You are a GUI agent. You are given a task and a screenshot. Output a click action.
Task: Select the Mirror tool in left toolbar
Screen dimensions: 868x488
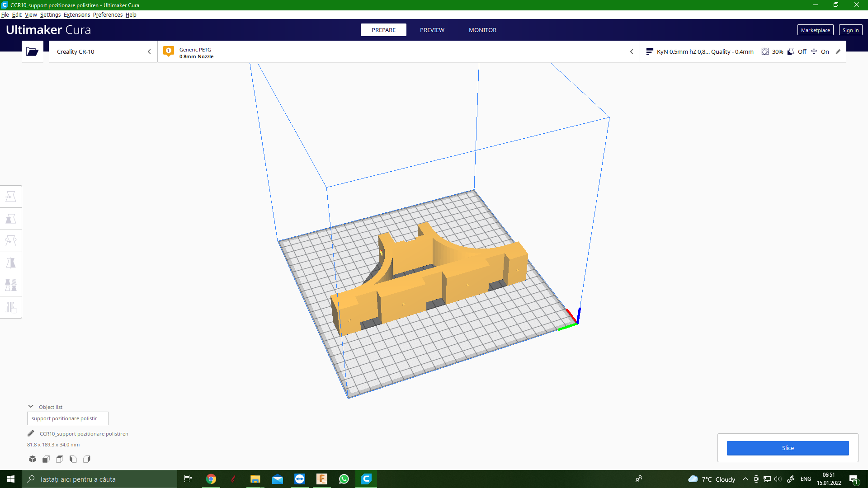(x=11, y=263)
